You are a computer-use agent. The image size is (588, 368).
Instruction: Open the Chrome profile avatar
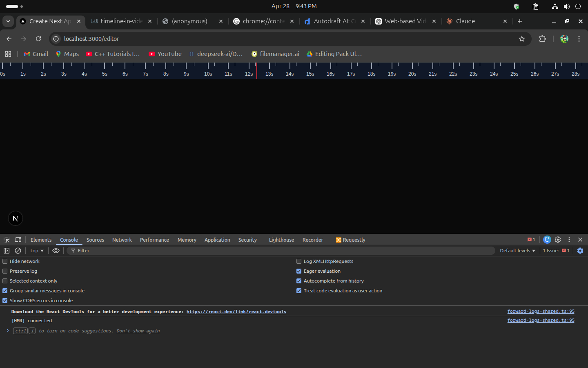click(564, 39)
